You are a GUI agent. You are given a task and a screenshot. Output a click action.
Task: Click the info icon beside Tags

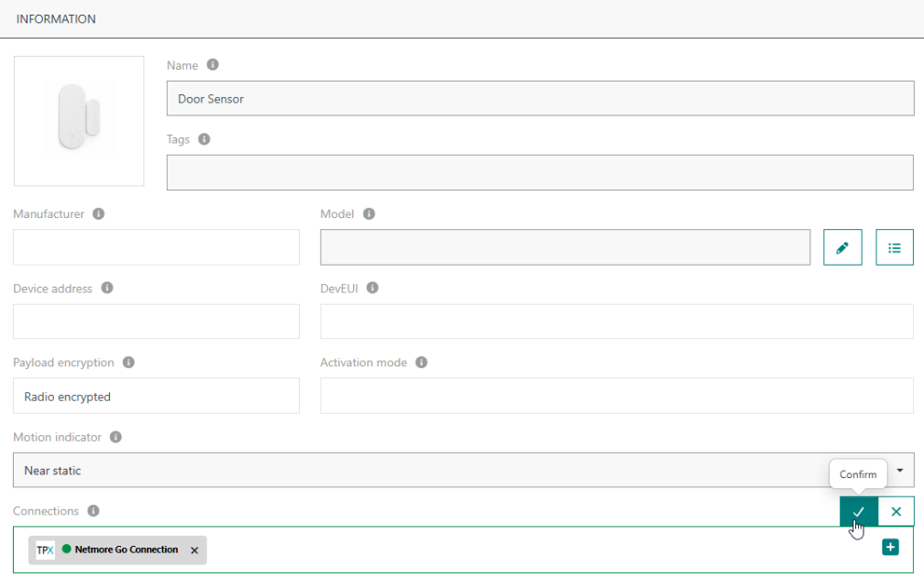203,139
